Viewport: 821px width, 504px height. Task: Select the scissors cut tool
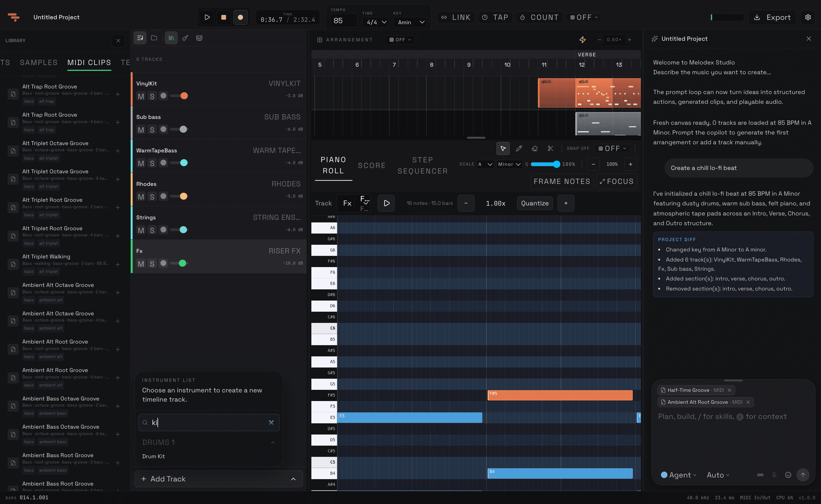(550, 148)
